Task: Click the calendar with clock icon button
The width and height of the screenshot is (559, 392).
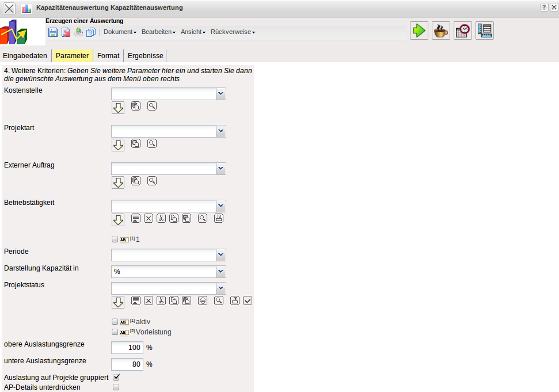Action: [463, 31]
